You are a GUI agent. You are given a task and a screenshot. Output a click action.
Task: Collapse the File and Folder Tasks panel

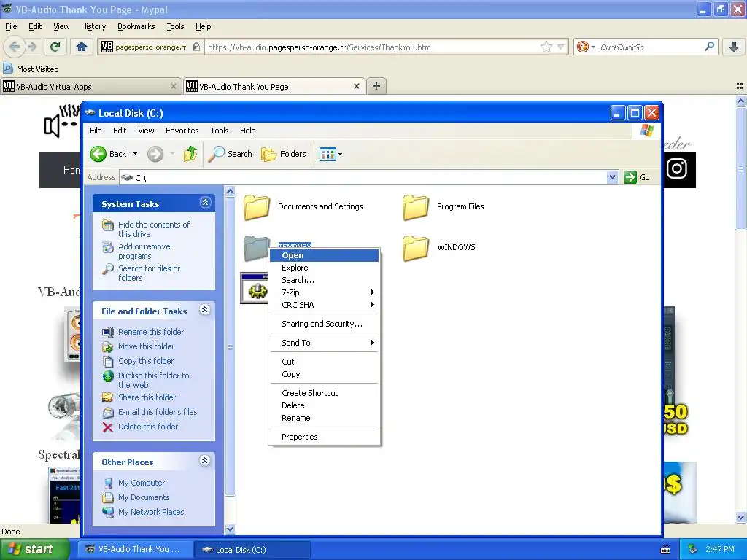pyautogui.click(x=205, y=310)
